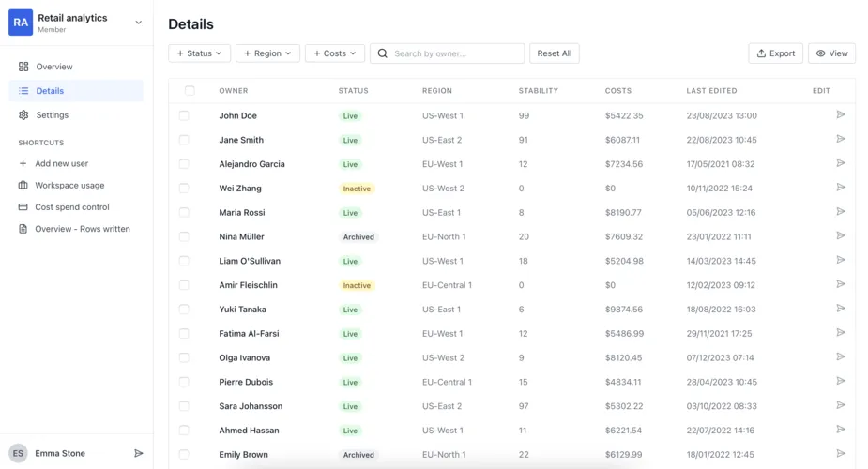
Task: Open edit arrow for Nina Müller
Action: pyautogui.click(x=841, y=235)
